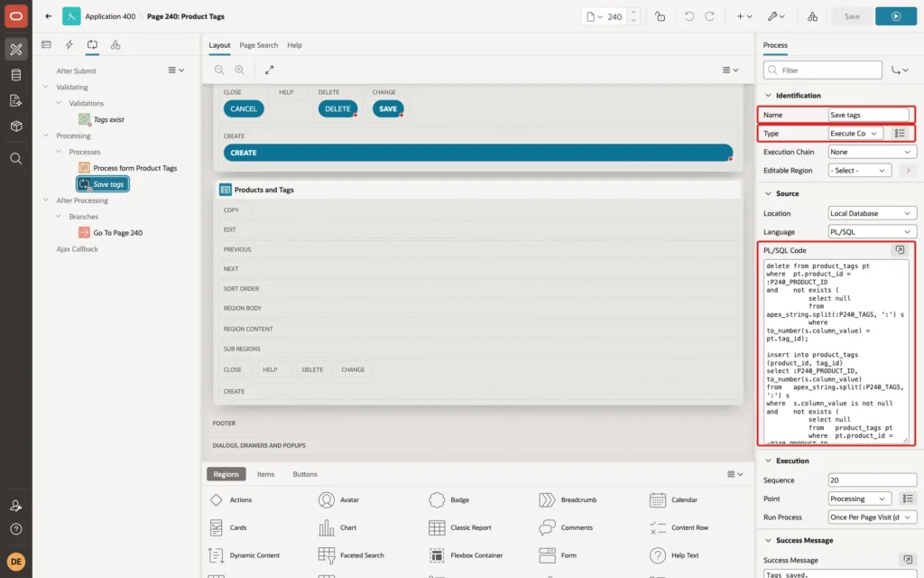Open the Shared Components tab icon
The height and width of the screenshot is (578, 924).
pos(115,44)
